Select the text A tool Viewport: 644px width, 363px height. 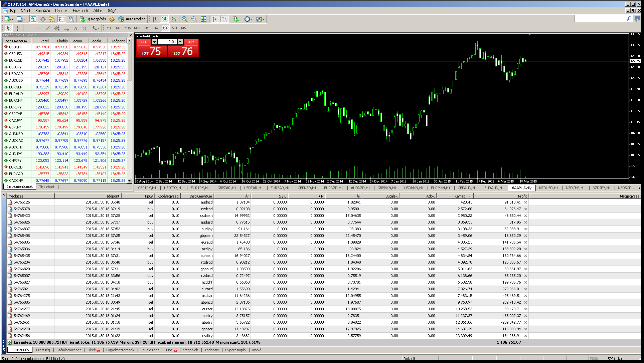(75, 28)
